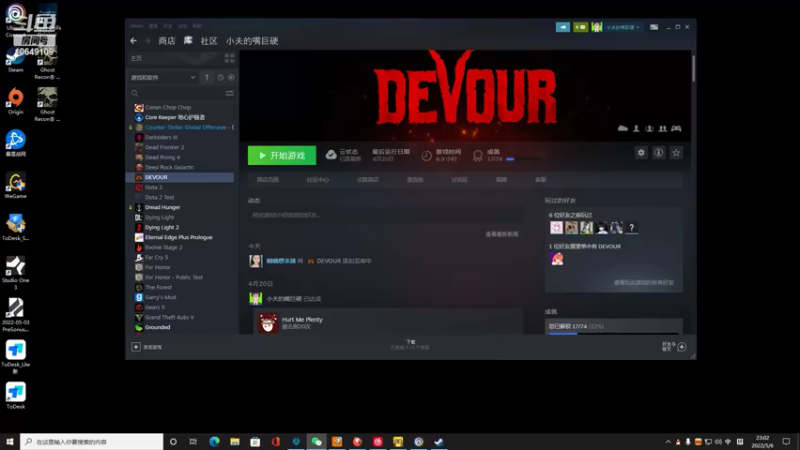Switch to the 库 library tab
800x450 pixels.
188,40
